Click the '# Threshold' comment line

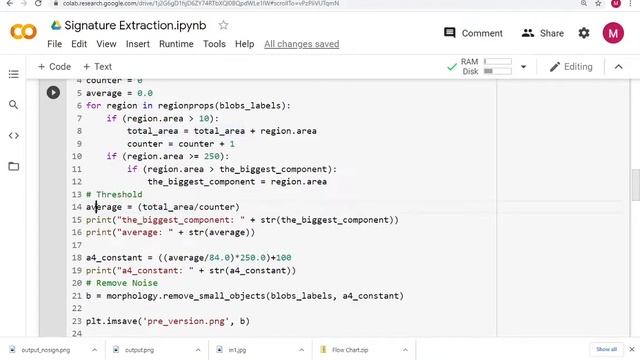[x=114, y=194]
